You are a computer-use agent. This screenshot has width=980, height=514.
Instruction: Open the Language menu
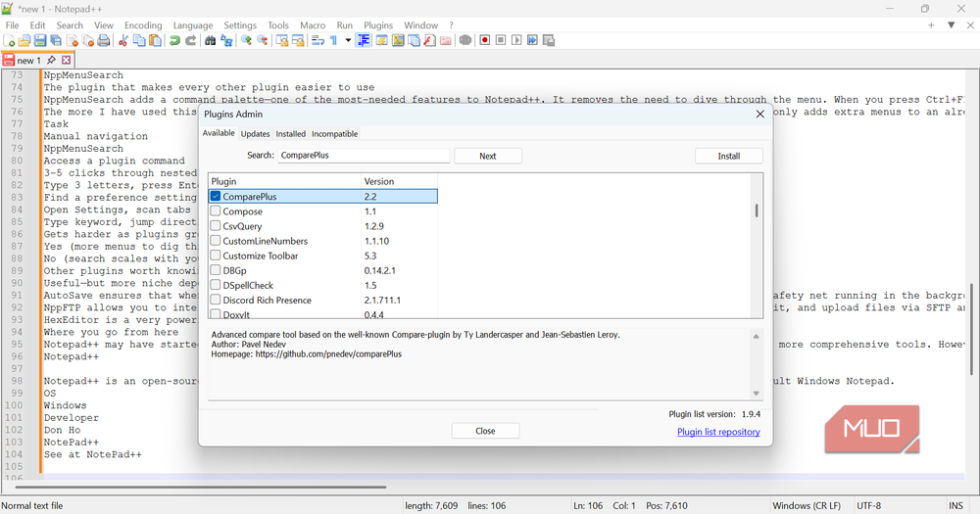(192, 25)
